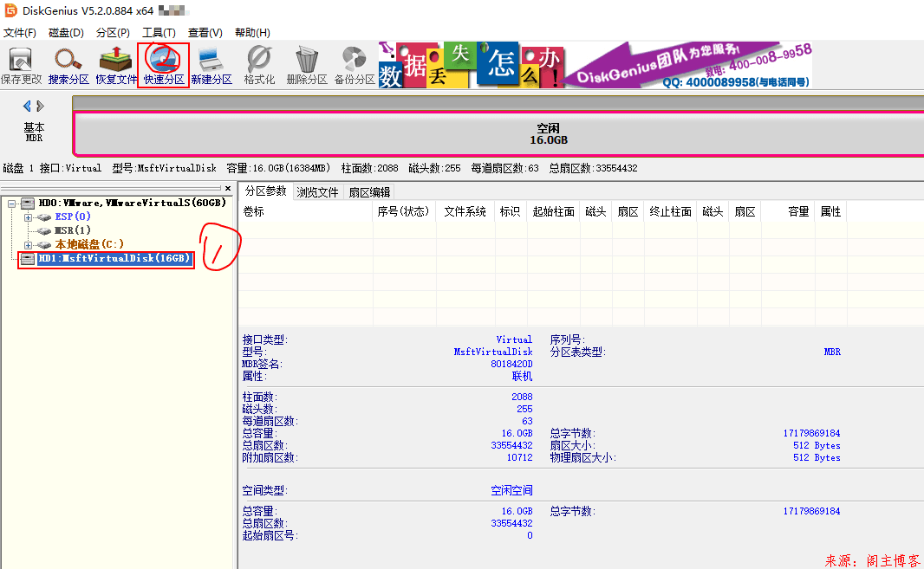Click the 起始柱面 column header

553,211
